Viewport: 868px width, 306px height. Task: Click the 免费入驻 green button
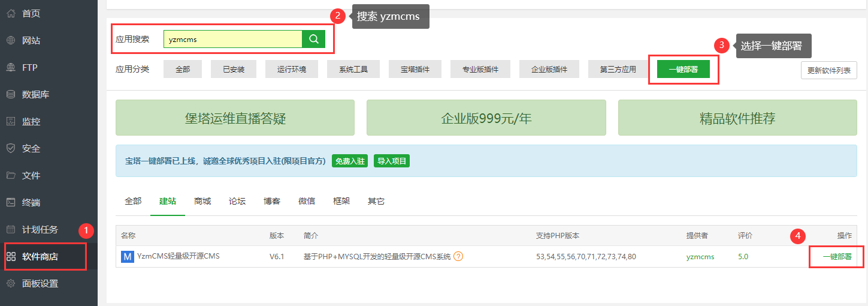pyautogui.click(x=350, y=161)
